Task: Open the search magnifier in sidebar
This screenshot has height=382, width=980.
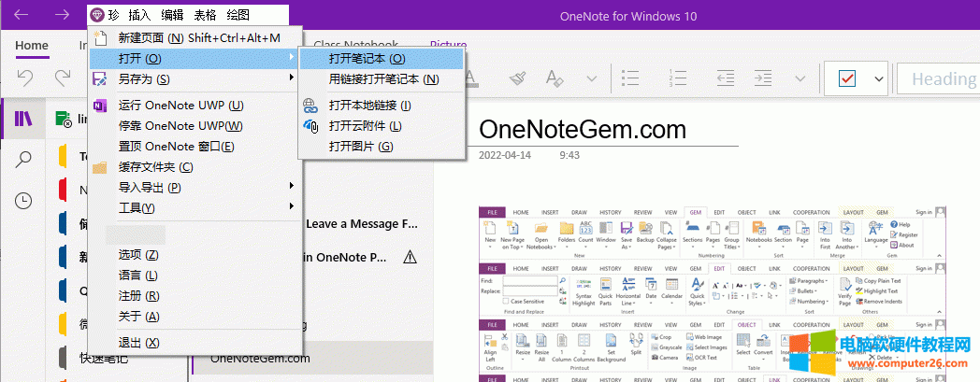Action: [23, 160]
